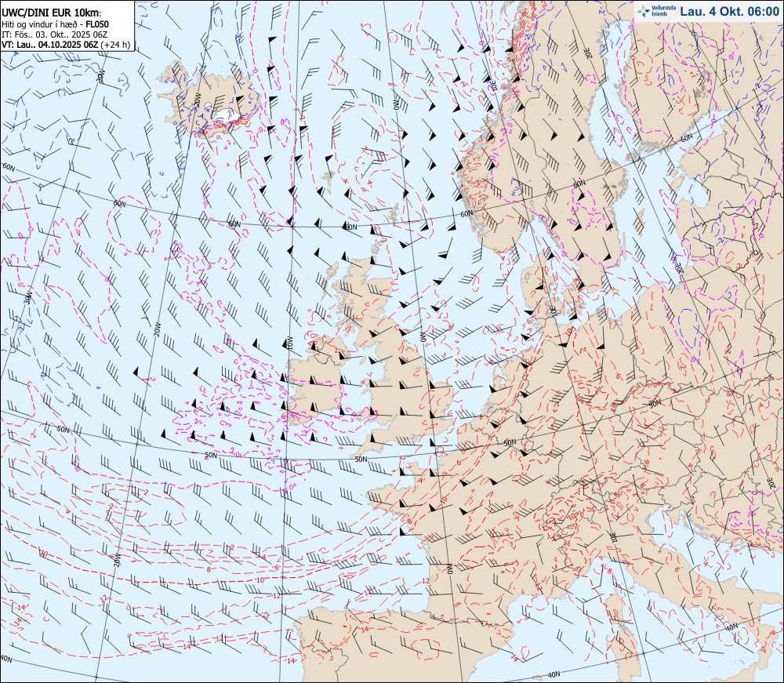Image resolution: width=784 pixels, height=683 pixels.
Task: Click the '10W' longitude label near Ireland
Action: pos(289,343)
